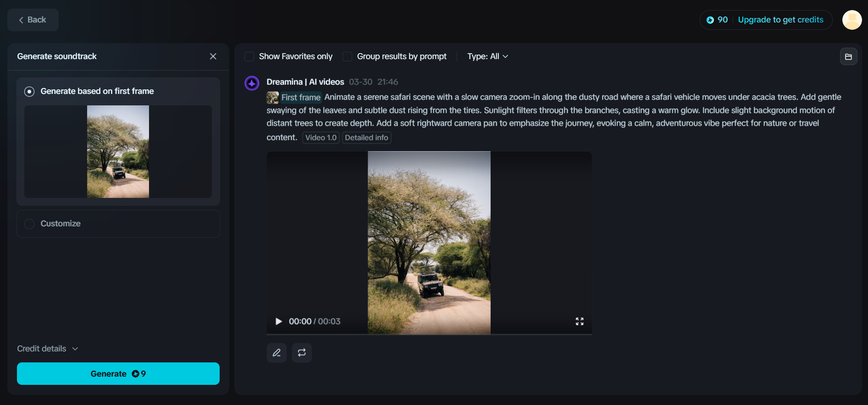
Task: Select the Customize soundtrack option
Action: (x=29, y=224)
